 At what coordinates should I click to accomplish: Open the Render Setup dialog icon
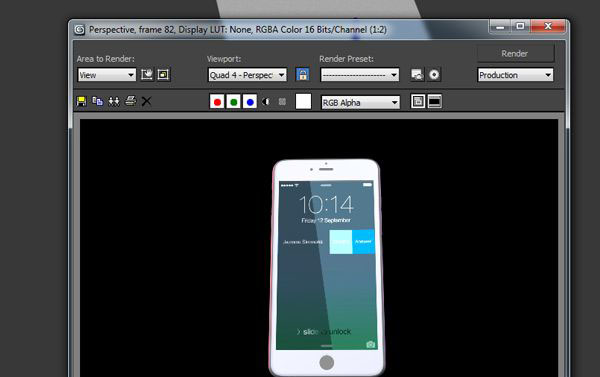[417, 75]
